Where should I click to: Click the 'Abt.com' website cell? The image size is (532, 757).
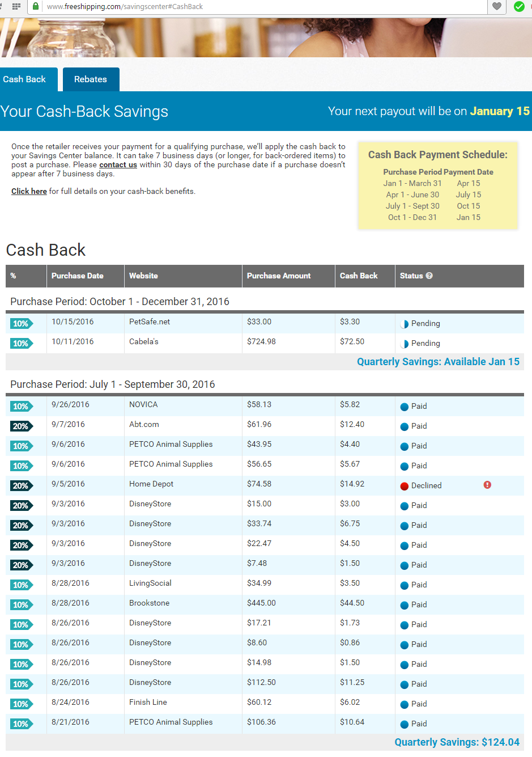click(144, 424)
